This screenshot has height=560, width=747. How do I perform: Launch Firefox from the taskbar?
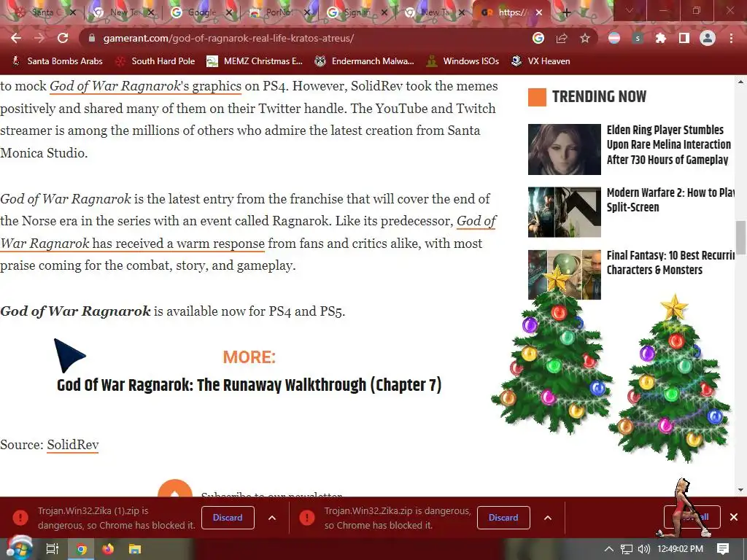pos(108,549)
